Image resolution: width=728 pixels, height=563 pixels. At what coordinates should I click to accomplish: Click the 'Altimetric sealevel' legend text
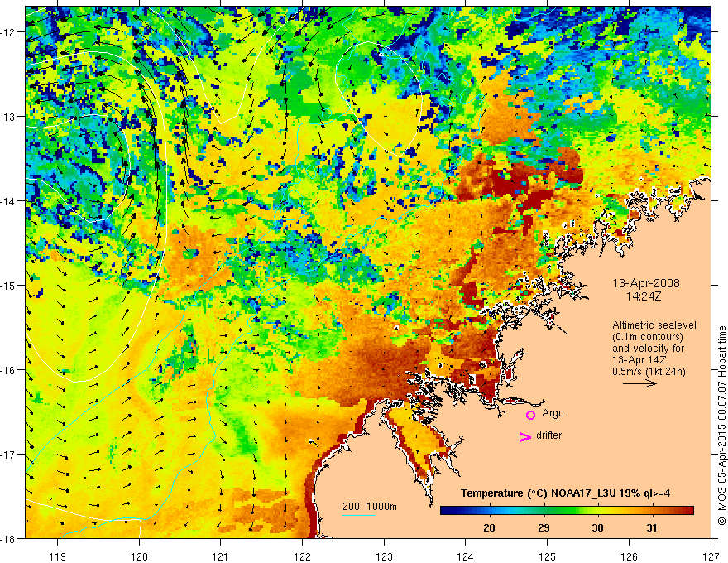coord(654,325)
